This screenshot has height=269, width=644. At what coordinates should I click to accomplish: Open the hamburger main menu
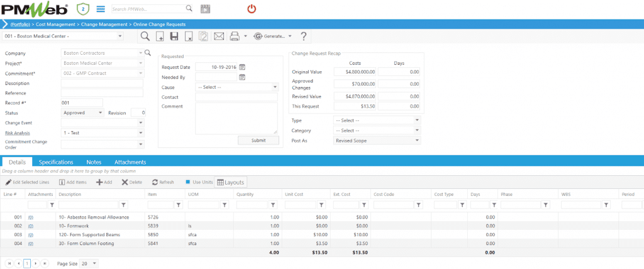tap(100, 9)
